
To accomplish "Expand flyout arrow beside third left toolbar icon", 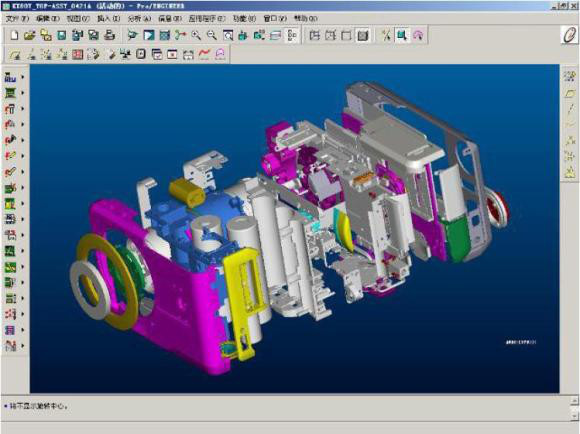I will click(23, 109).
